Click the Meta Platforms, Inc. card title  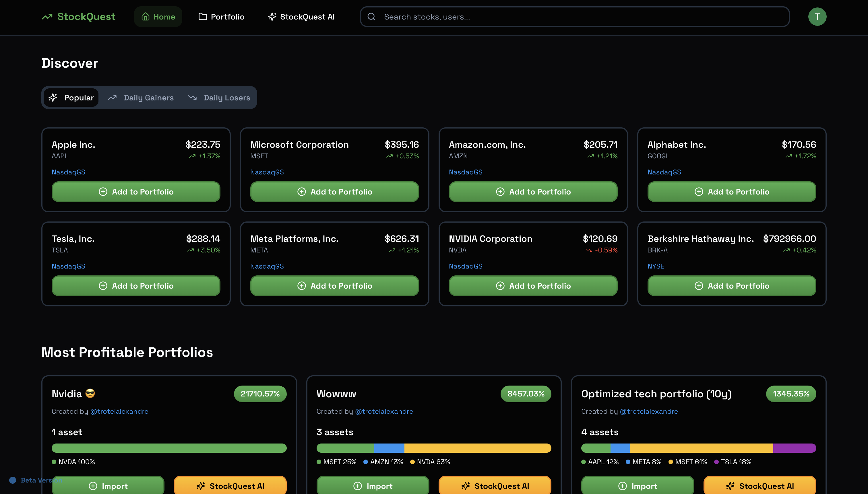pos(294,238)
